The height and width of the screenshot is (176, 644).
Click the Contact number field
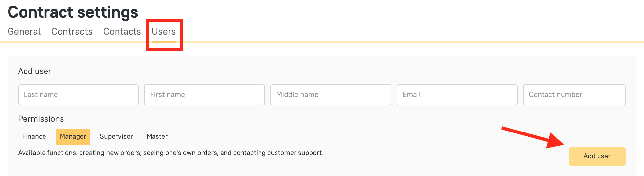click(x=574, y=95)
